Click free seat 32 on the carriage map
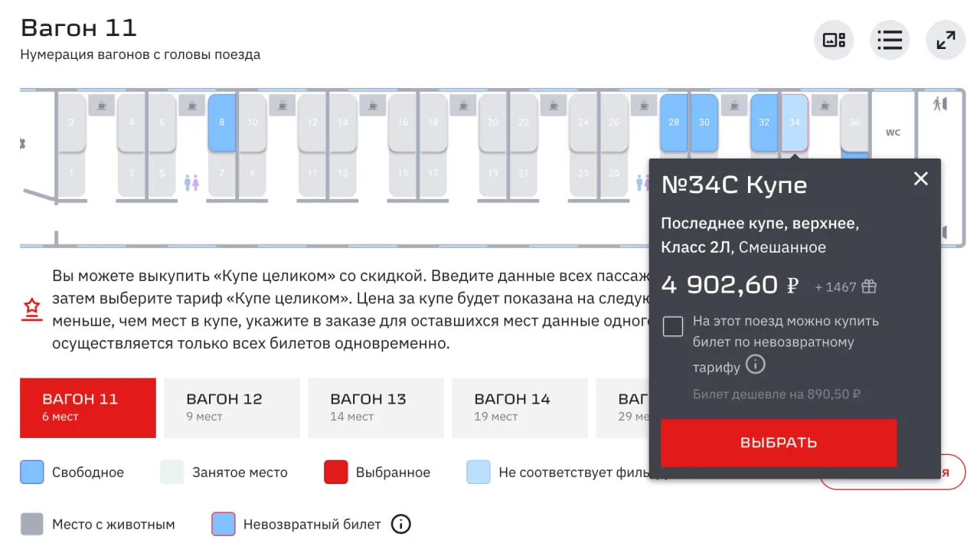Screen dimensions: 980x556 coord(764,123)
